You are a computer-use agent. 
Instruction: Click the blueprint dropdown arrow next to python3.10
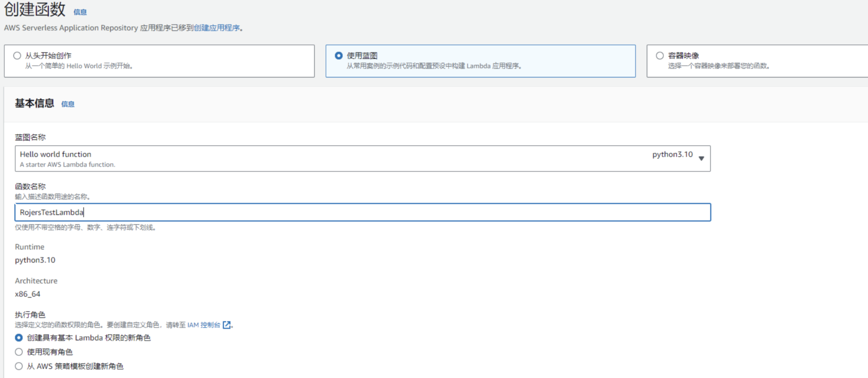[702, 158]
